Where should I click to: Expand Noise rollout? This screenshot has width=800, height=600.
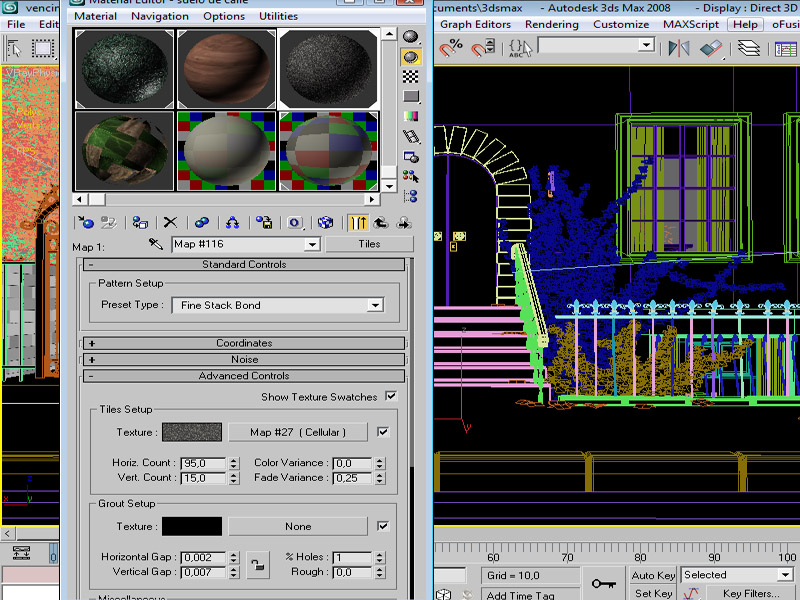point(244,359)
